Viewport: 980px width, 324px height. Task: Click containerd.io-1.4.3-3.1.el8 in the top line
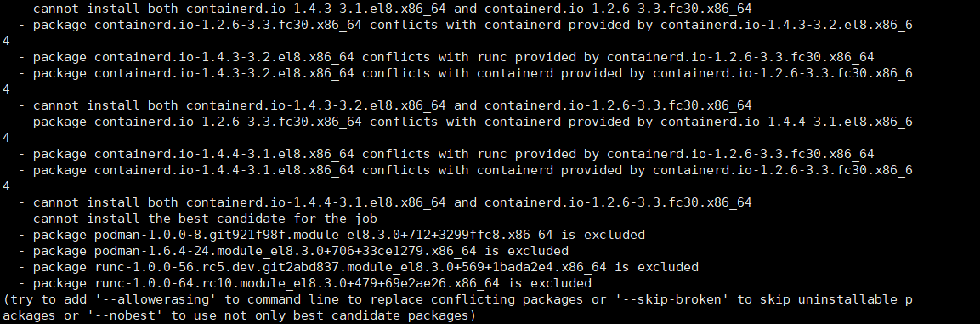(x=316, y=9)
